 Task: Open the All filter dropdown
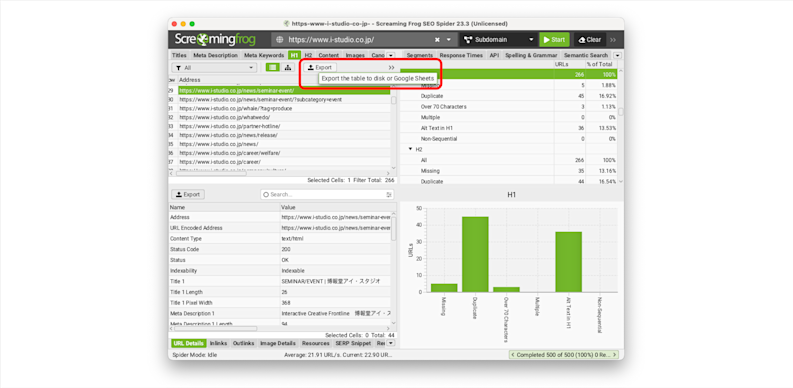214,68
